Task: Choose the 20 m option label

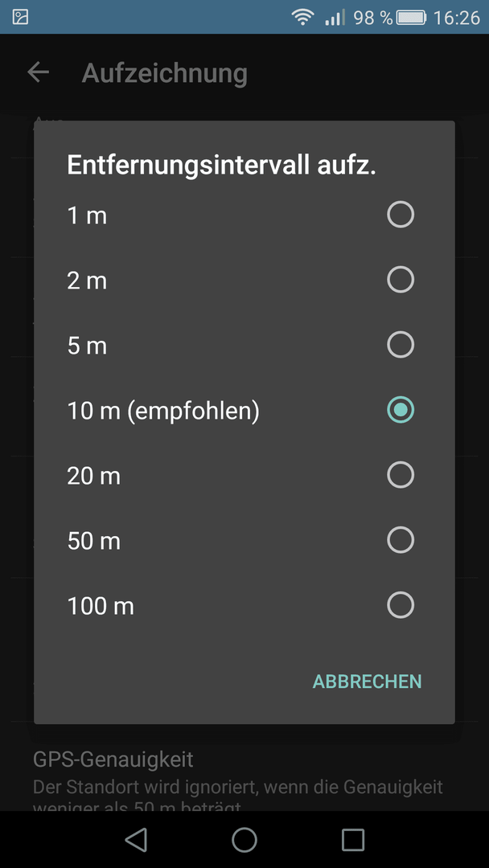Action: (x=93, y=476)
